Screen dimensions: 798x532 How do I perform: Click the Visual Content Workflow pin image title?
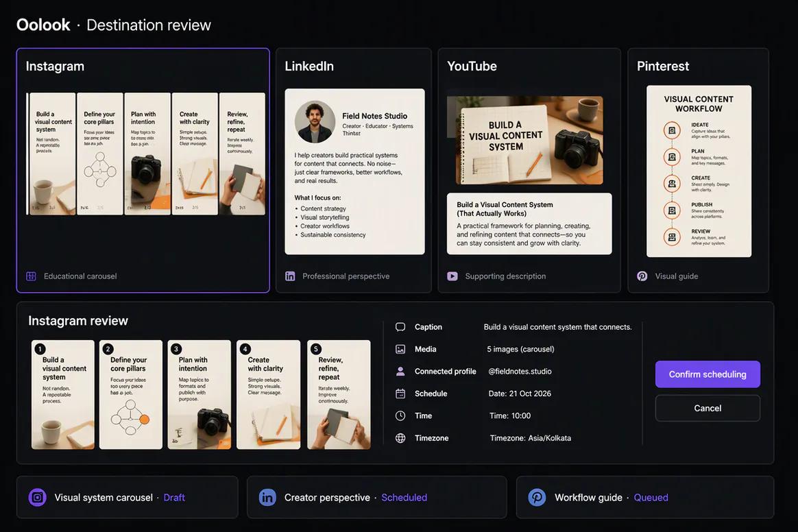(x=699, y=104)
